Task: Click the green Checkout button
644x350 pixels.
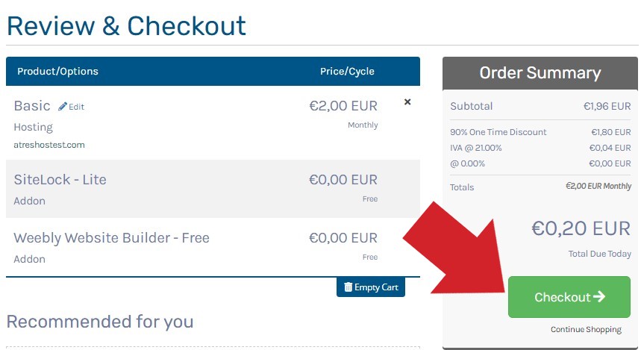Action: pos(569,297)
